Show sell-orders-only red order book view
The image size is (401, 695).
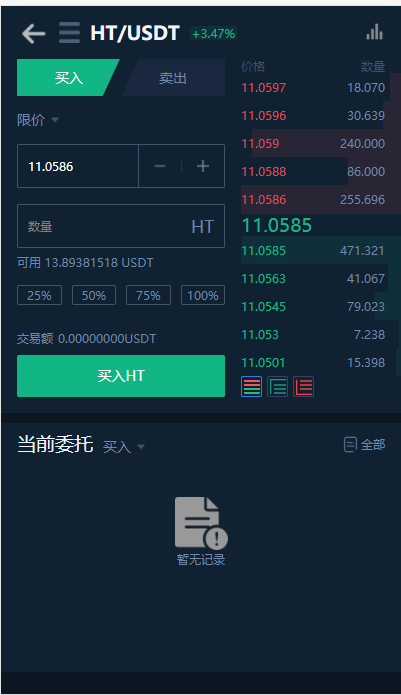click(304, 387)
